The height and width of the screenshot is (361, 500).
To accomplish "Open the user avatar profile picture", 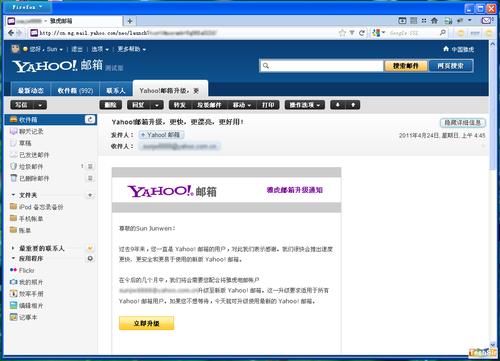I will (15, 49).
